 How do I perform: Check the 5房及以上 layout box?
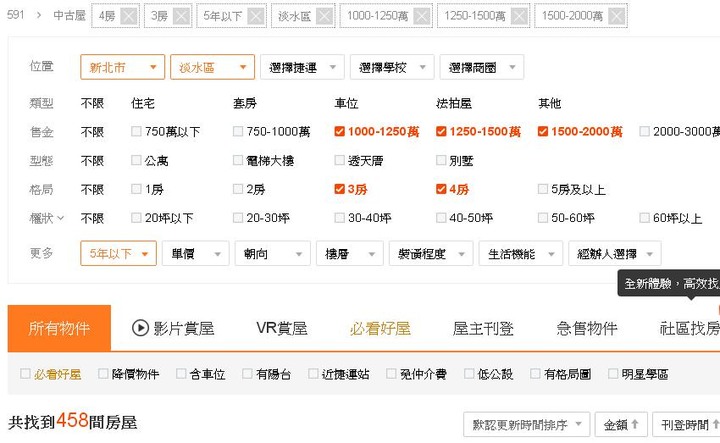pos(542,189)
